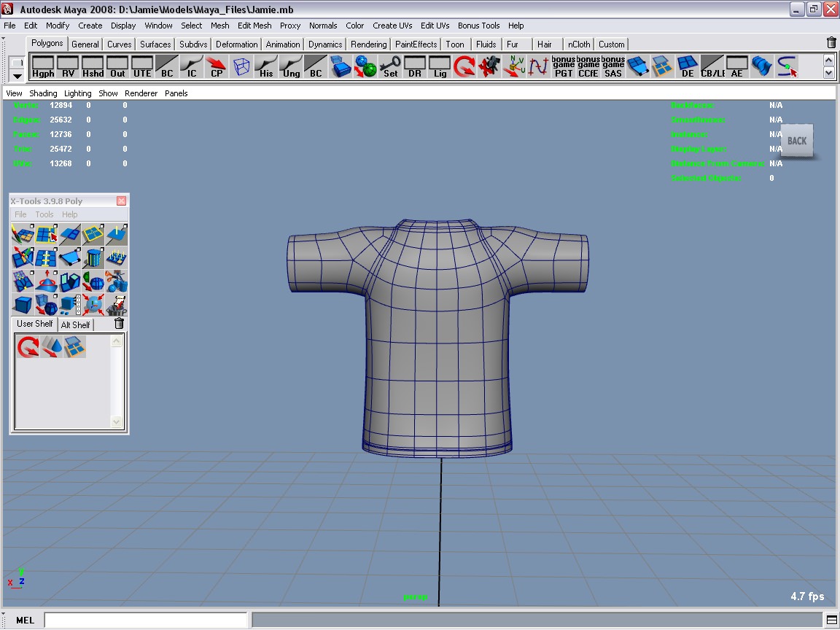Click the UTE shelf button
The width and height of the screenshot is (840, 630).
pyautogui.click(x=142, y=67)
